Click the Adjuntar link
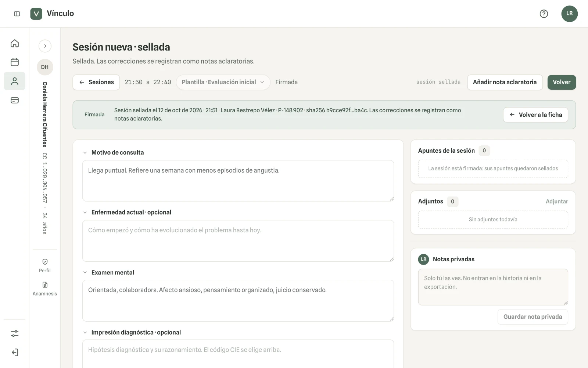 pos(557,201)
